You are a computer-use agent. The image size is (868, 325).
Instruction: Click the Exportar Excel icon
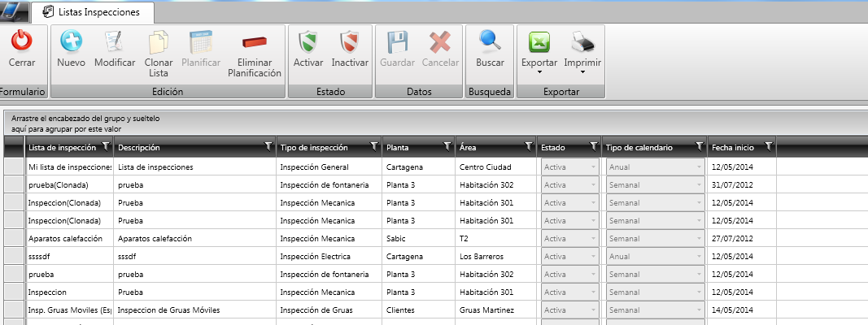[539, 41]
